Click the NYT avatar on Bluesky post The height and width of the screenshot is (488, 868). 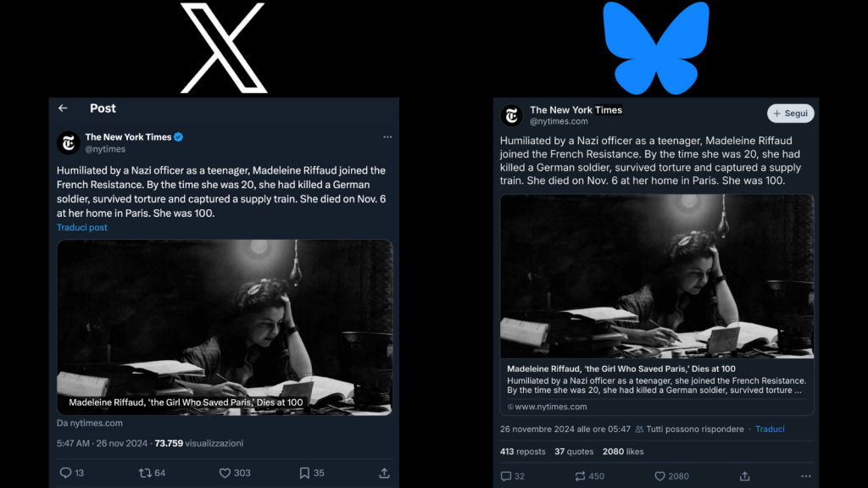coord(511,115)
